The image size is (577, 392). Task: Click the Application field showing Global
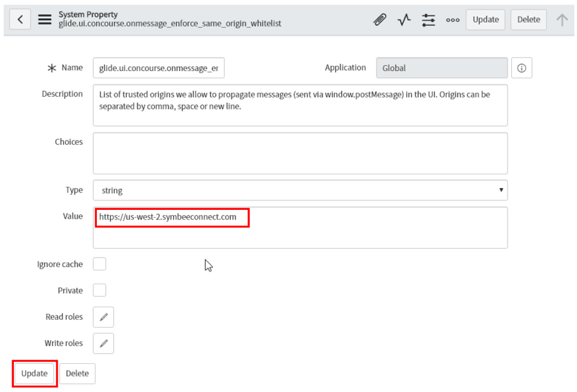441,68
